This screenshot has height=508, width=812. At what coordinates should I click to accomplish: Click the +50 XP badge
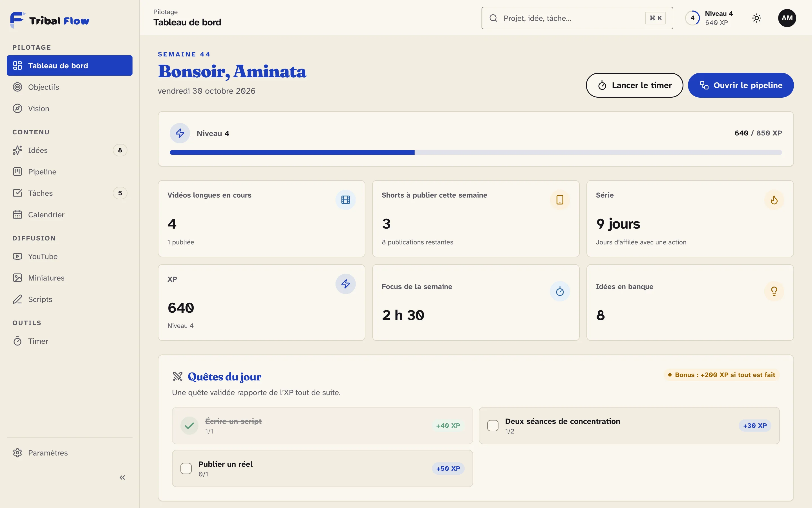pyautogui.click(x=448, y=468)
